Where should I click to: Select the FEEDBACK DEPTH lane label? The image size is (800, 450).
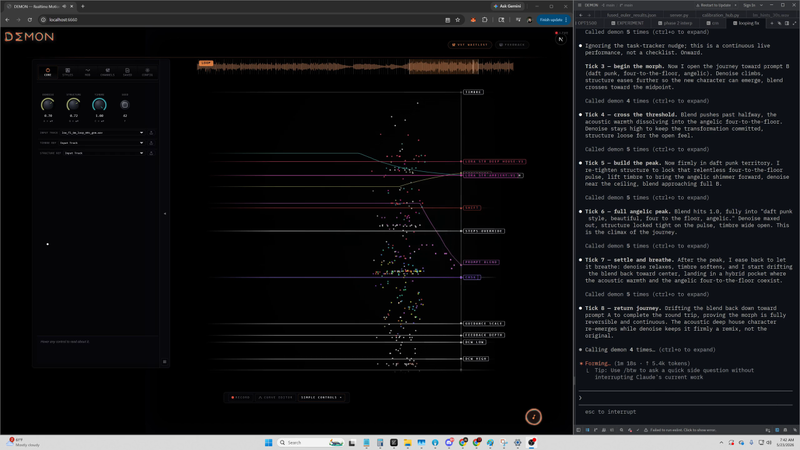pos(484,335)
